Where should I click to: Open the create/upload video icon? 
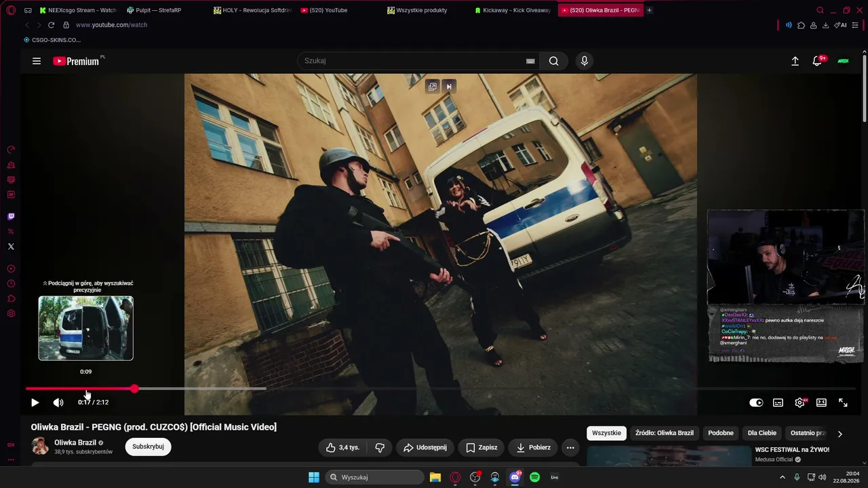point(795,61)
